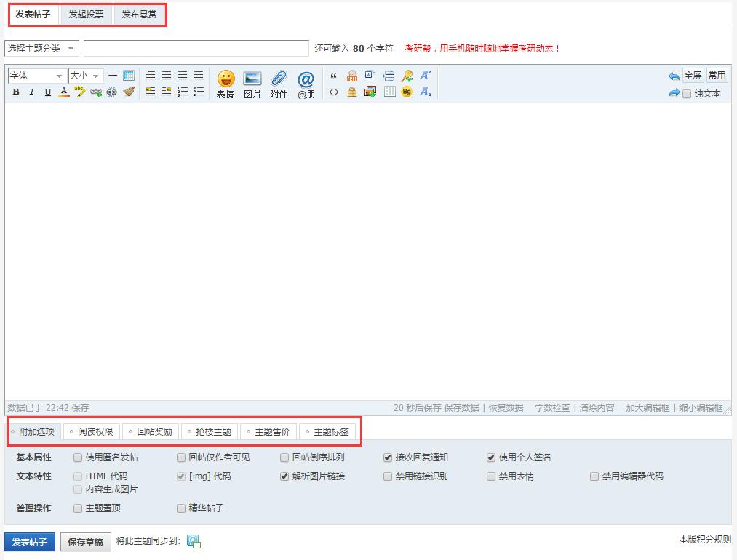Click the post title input field

196,49
